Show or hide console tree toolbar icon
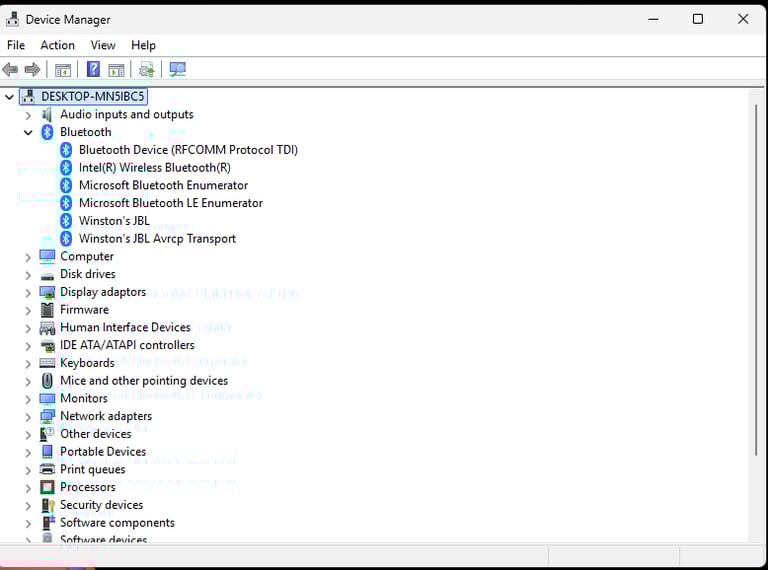The image size is (768, 570). pos(63,70)
